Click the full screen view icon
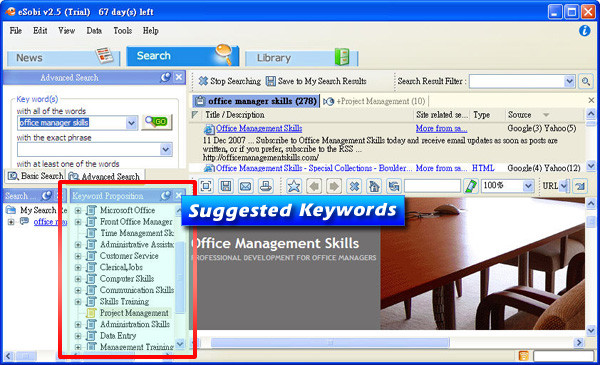The width and height of the screenshot is (600, 365). (x=206, y=186)
